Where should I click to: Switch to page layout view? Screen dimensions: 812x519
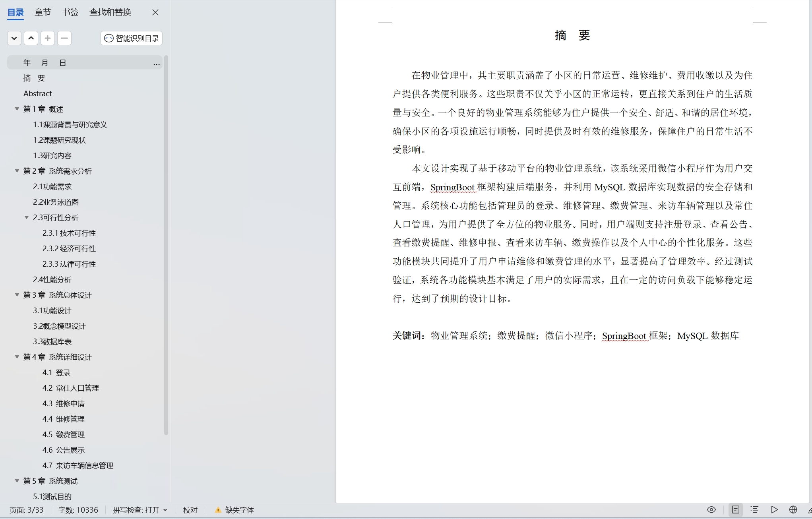tap(736, 509)
